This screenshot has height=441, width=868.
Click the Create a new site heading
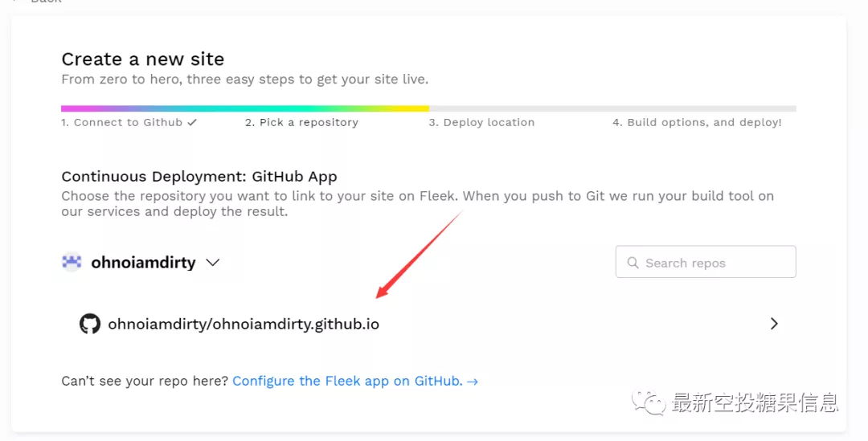click(143, 59)
